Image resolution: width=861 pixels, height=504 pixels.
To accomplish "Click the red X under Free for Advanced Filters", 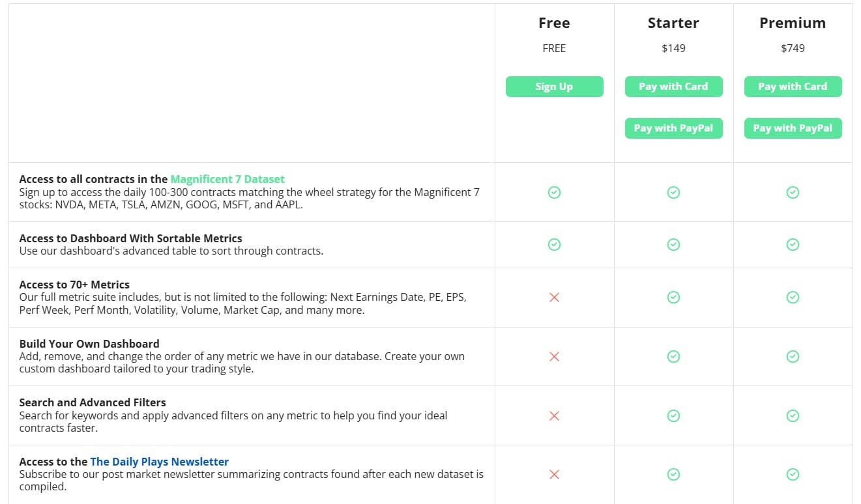I will click(554, 415).
